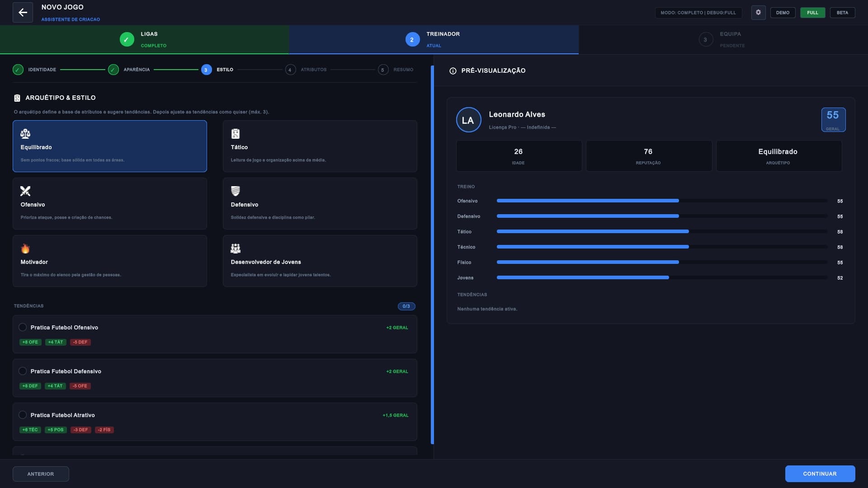Click the -5 DEF tag under Futebol Ofensivo
Screen dimensions: 868x488
80,342
